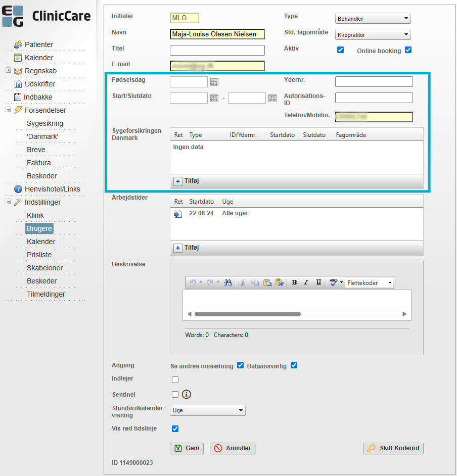Toggle bold in the description editor
This screenshot has width=457, height=476.
[294, 282]
